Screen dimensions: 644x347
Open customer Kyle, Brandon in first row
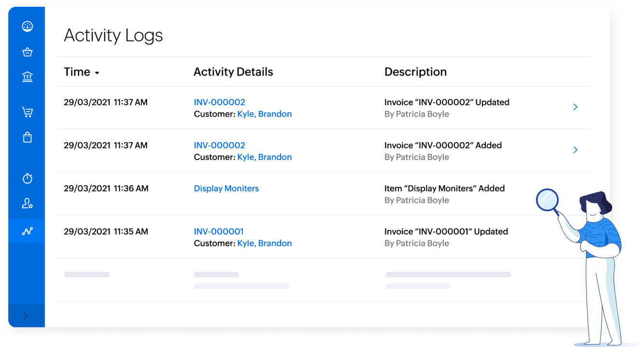(264, 114)
